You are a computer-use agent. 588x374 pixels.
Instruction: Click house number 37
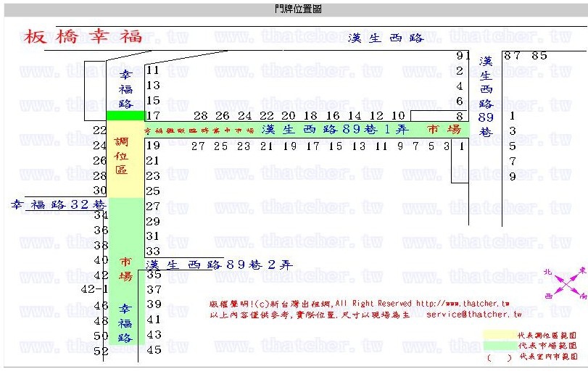coord(154,289)
